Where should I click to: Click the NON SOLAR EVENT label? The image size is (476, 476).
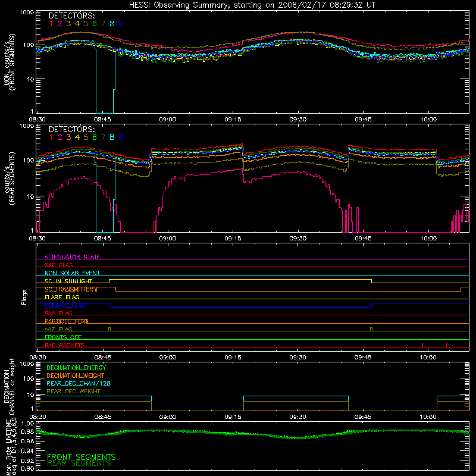click(x=72, y=273)
